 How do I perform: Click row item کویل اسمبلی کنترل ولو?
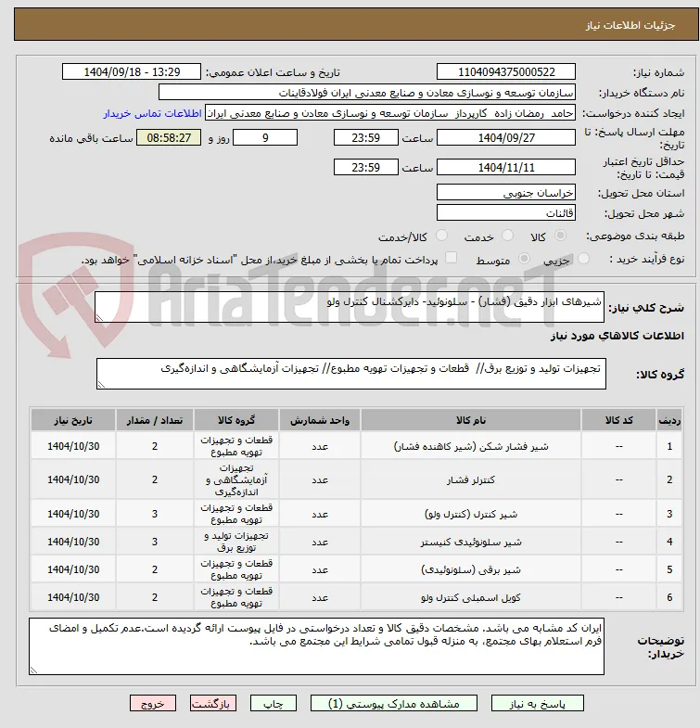pyautogui.click(x=471, y=597)
